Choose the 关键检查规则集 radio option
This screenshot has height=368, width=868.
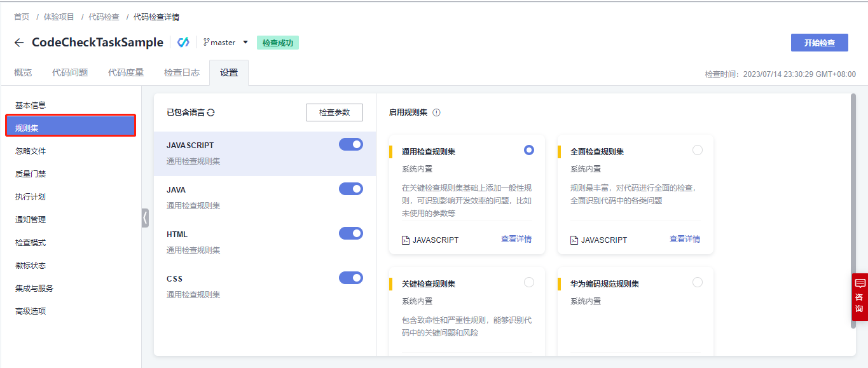(x=529, y=282)
